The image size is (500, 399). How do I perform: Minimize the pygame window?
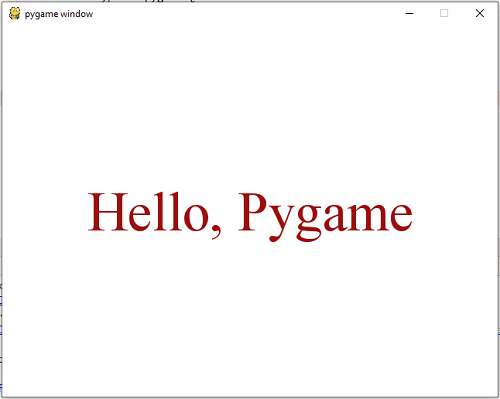click(409, 13)
